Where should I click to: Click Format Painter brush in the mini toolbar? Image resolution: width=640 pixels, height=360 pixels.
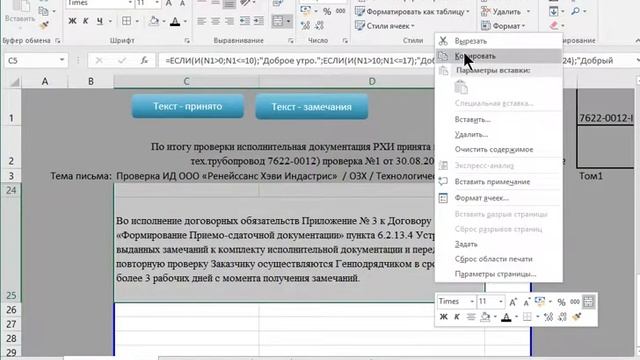pos(577,317)
